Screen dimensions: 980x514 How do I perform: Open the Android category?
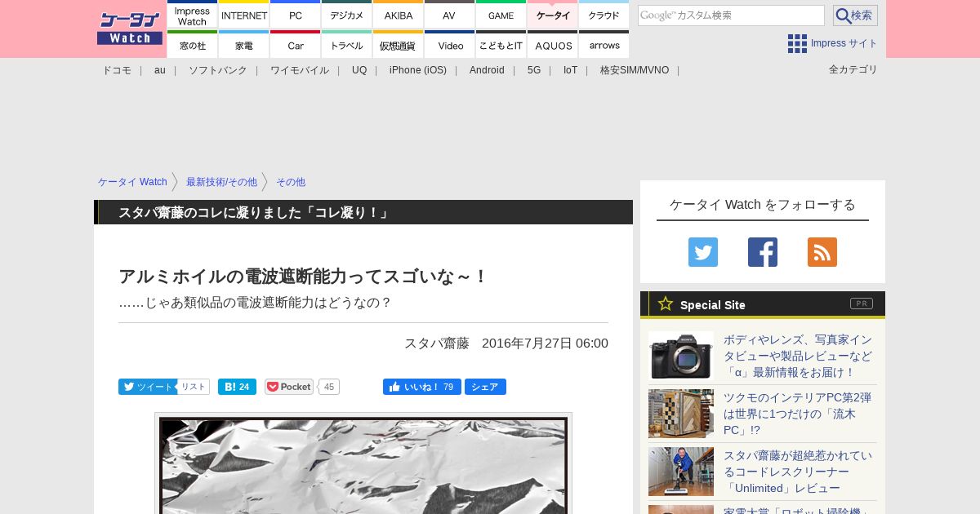487,70
